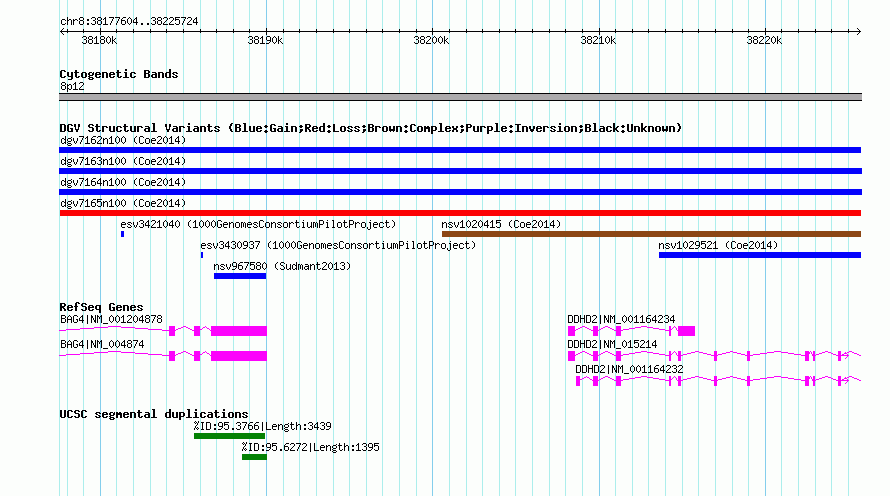Select the DDHD2|NM_001164232 gene label
890x496 pixels.
tap(629, 369)
